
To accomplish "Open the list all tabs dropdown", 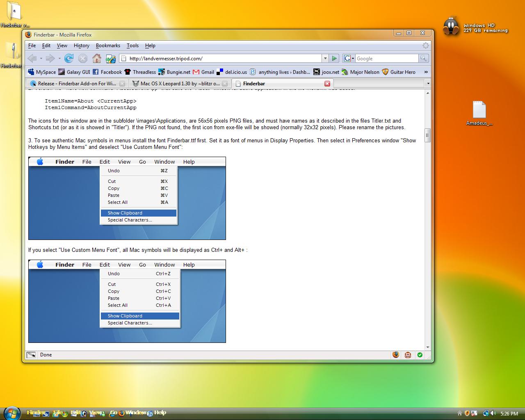I will click(x=428, y=83).
